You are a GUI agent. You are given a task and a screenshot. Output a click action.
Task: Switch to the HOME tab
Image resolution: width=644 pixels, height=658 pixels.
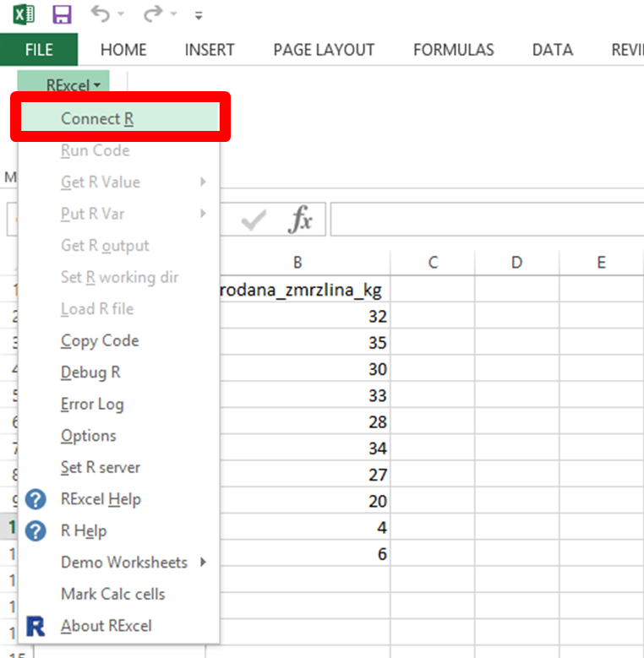123,50
